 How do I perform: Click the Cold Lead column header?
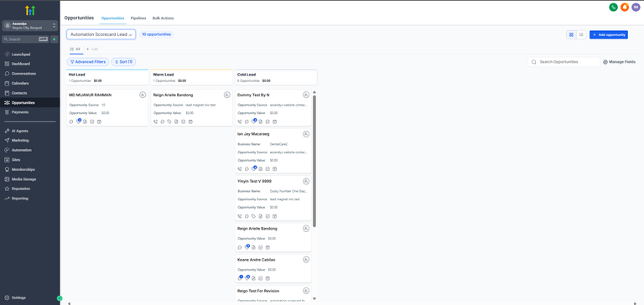tap(276, 77)
